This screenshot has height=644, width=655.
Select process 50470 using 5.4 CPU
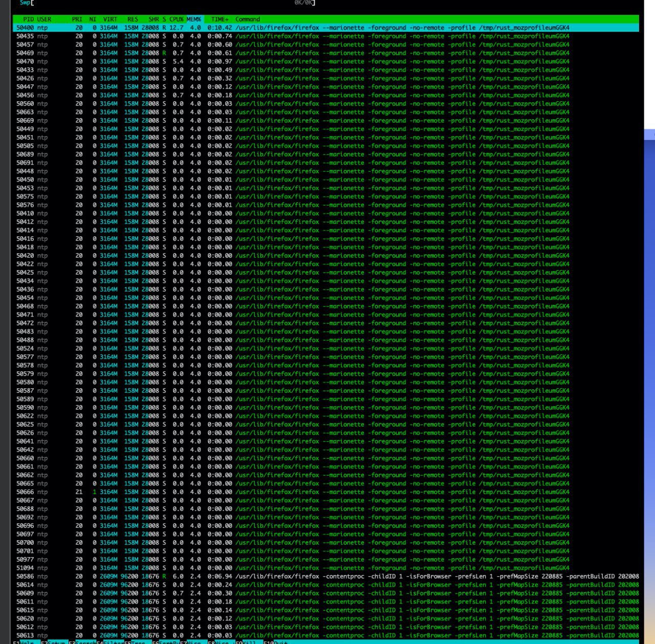coord(326,61)
